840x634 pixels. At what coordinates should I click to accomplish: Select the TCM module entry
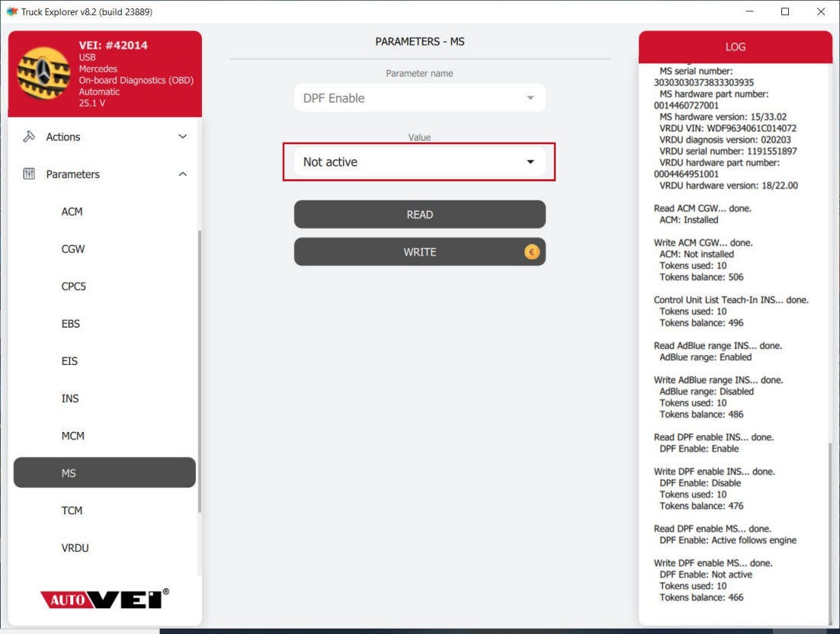pos(72,511)
